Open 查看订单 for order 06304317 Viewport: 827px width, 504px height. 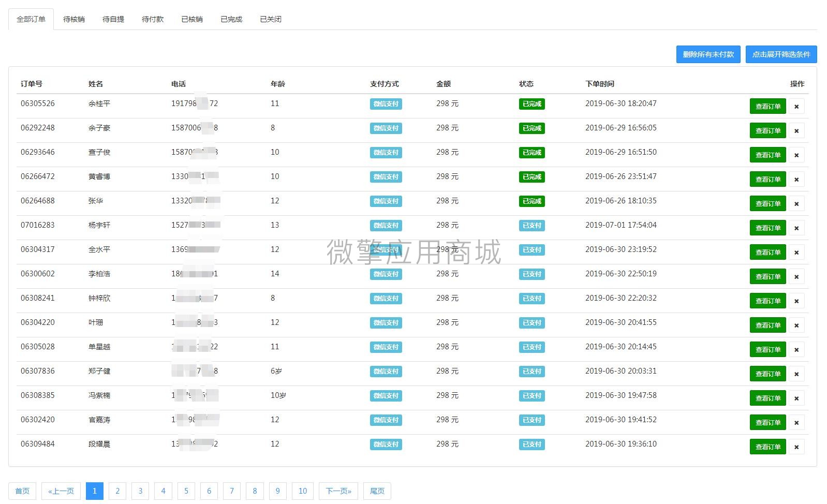768,252
